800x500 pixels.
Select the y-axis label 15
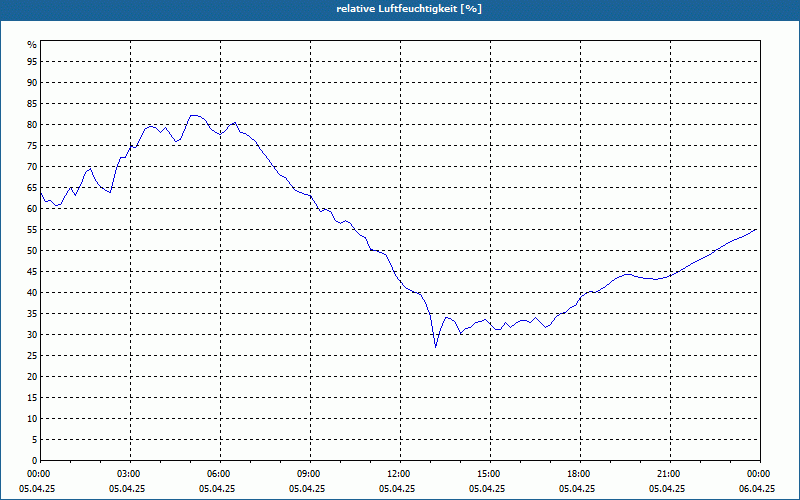32,397
